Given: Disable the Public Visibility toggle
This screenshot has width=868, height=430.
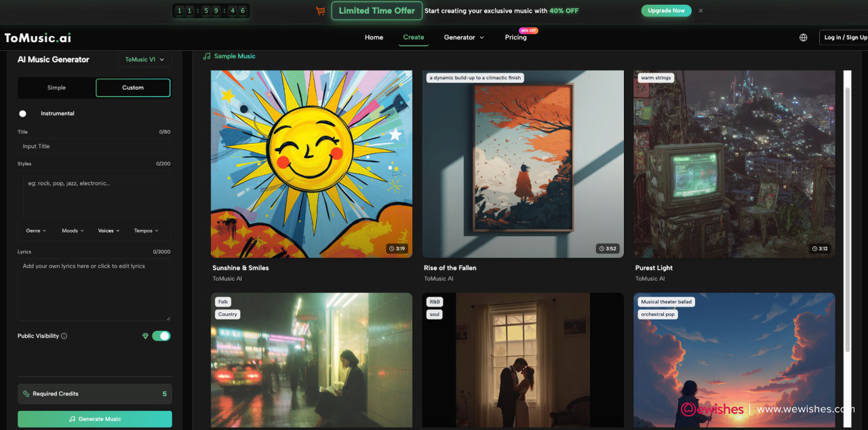Looking at the screenshot, I should 161,336.
